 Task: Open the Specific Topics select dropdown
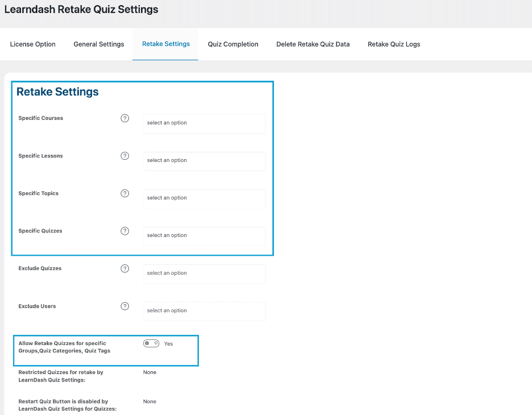pos(204,199)
